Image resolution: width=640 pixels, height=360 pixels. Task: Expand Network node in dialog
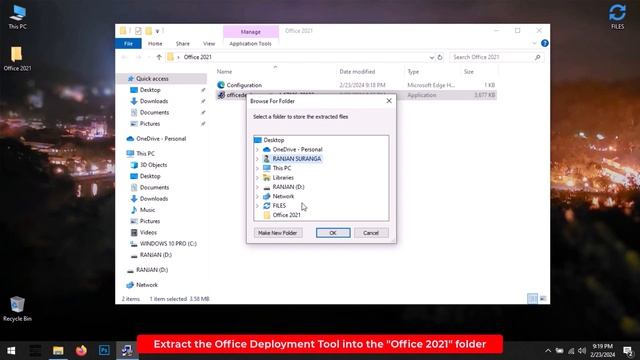click(257, 196)
